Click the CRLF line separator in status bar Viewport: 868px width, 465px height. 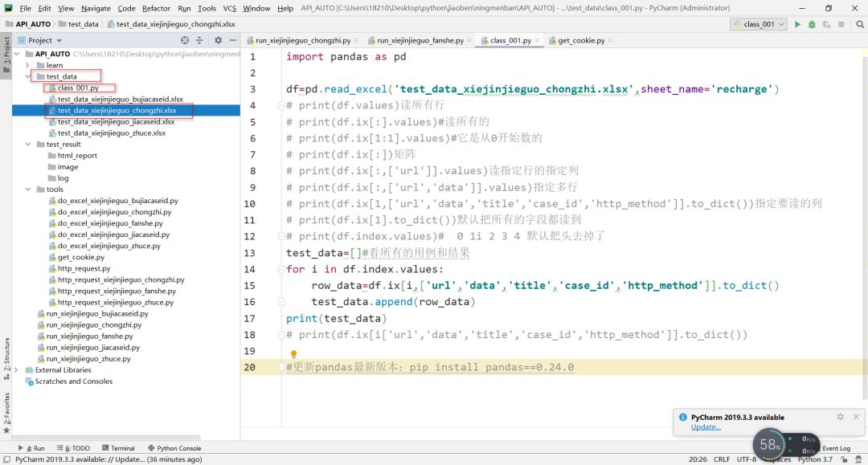(x=722, y=459)
